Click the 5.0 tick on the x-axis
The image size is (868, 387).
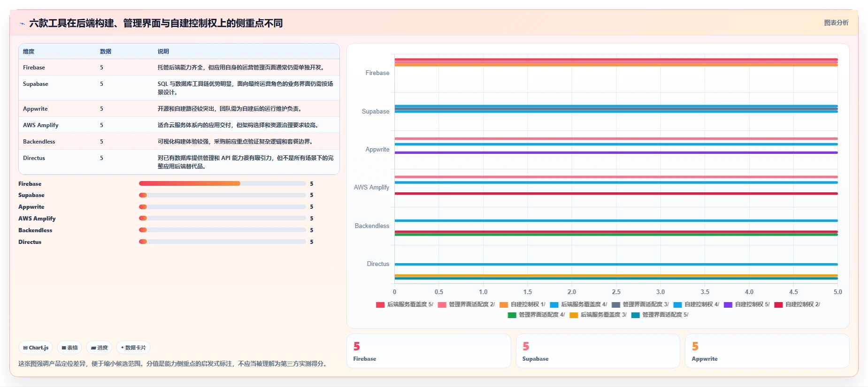(x=837, y=292)
